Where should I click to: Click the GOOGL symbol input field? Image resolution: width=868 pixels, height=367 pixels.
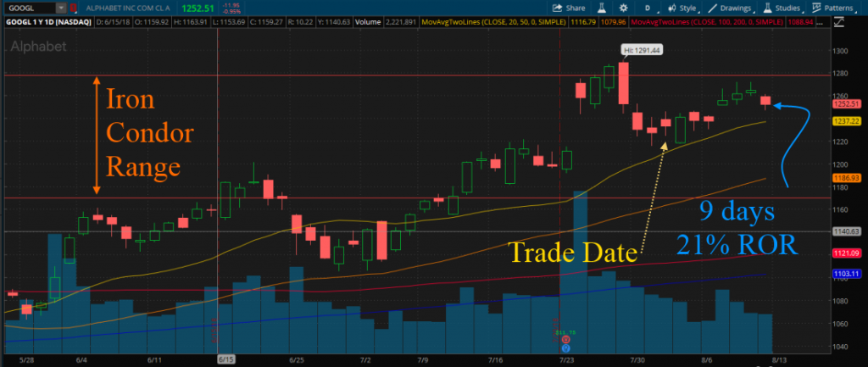[x=31, y=8]
